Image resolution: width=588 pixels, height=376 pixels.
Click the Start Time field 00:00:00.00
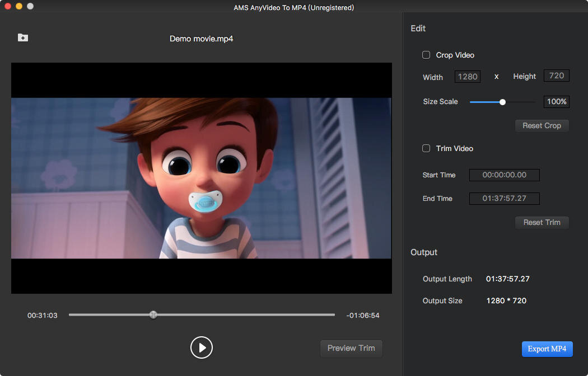pyautogui.click(x=505, y=175)
